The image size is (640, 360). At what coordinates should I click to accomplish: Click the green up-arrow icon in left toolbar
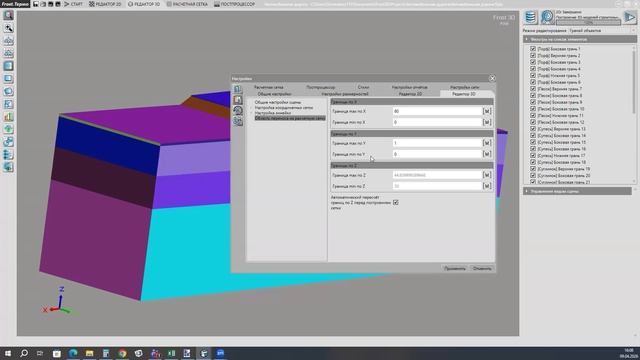pyautogui.click(x=8, y=129)
